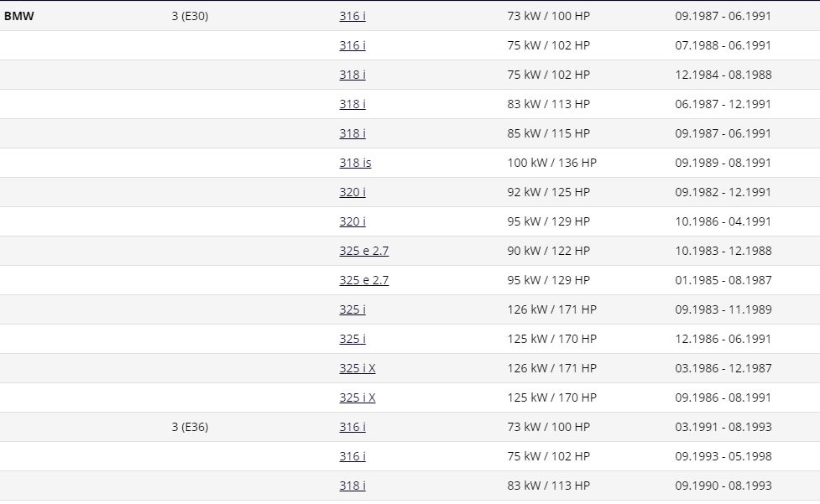Click the 3 (E36) model series cell
Viewport: 820px width, 504px height.
point(190,427)
